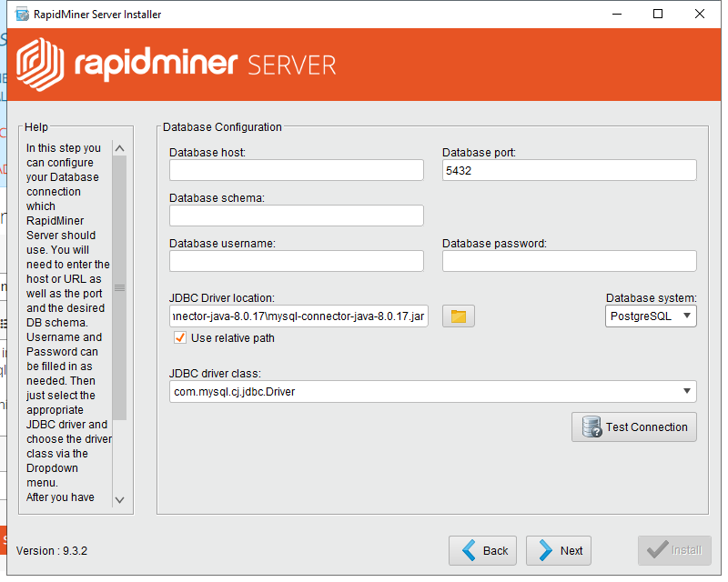The width and height of the screenshot is (728, 582).
Task: Click into the Database port field
Action: pyautogui.click(x=570, y=170)
